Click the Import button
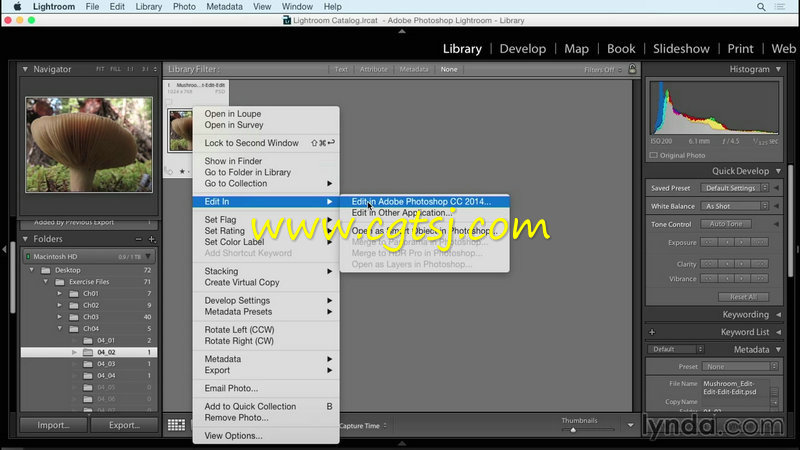 click(53, 425)
